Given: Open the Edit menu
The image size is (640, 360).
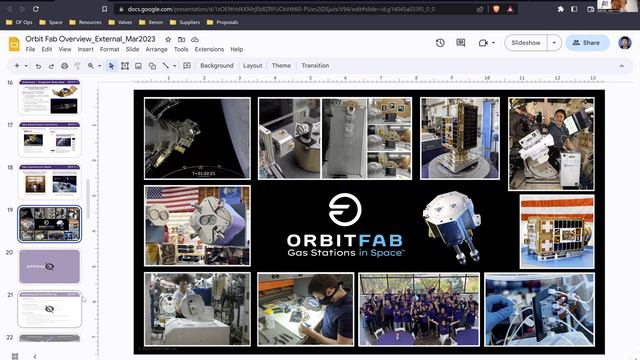Looking at the screenshot, I should [x=47, y=49].
